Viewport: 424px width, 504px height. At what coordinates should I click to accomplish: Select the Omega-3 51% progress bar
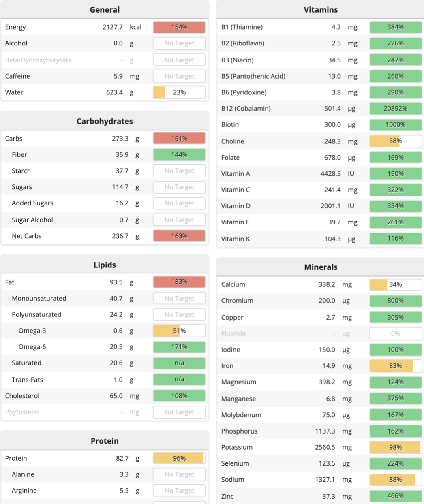(x=179, y=331)
